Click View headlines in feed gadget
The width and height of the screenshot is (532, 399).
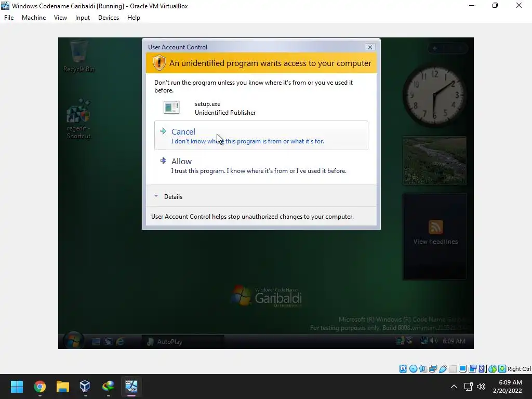point(436,242)
